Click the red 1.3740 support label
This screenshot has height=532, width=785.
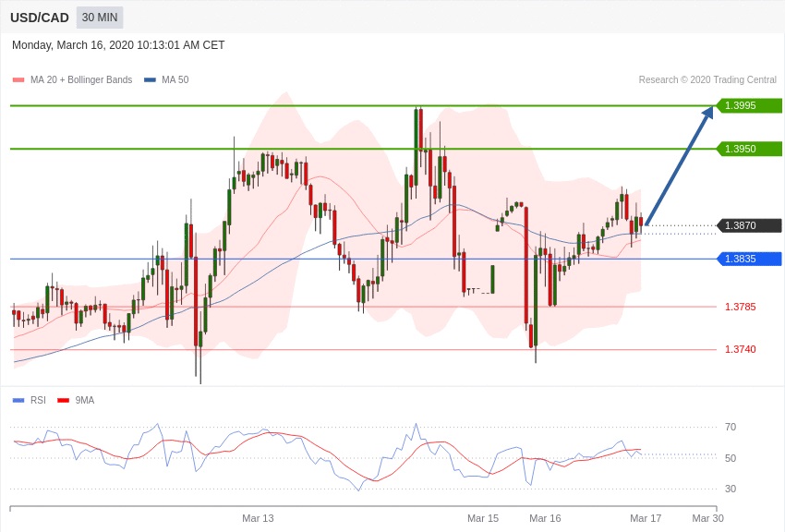tap(740, 349)
